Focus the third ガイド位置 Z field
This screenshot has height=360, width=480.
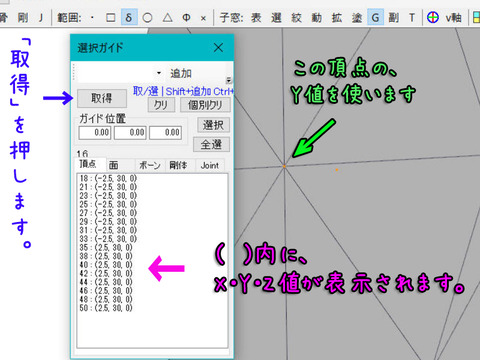point(166,133)
